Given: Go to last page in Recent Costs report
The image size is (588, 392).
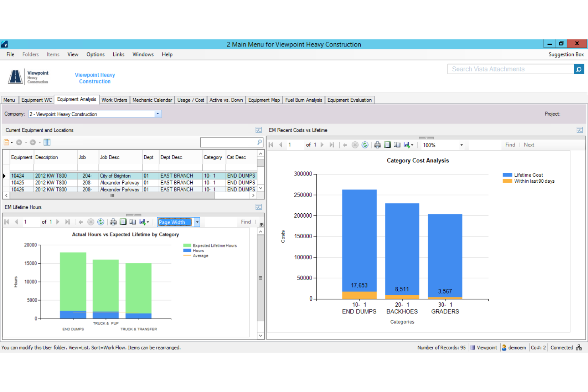Looking at the screenshot, I should 332,145.
